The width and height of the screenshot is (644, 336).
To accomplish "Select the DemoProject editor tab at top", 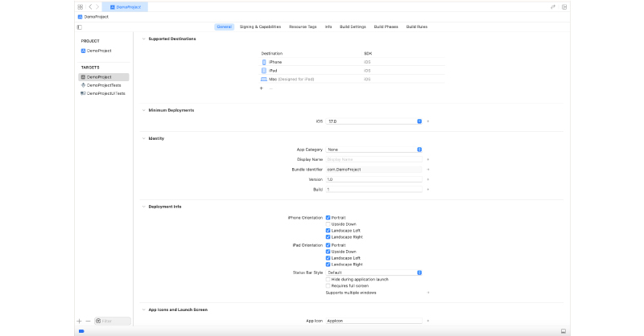I will (126, 7).
